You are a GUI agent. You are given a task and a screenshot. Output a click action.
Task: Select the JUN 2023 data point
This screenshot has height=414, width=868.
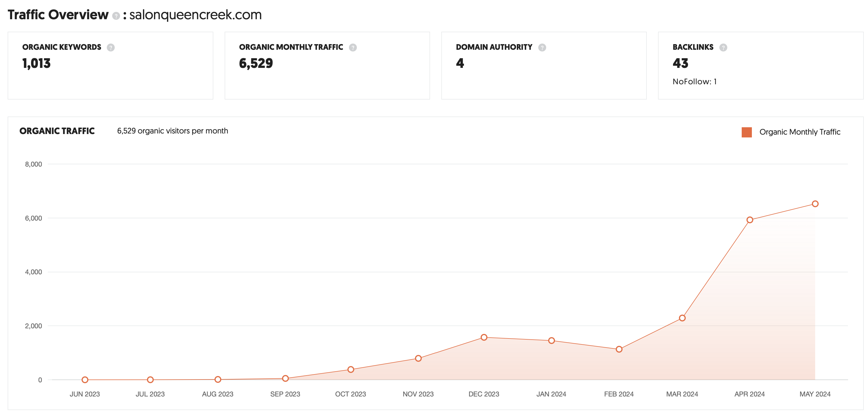[85, 379]
